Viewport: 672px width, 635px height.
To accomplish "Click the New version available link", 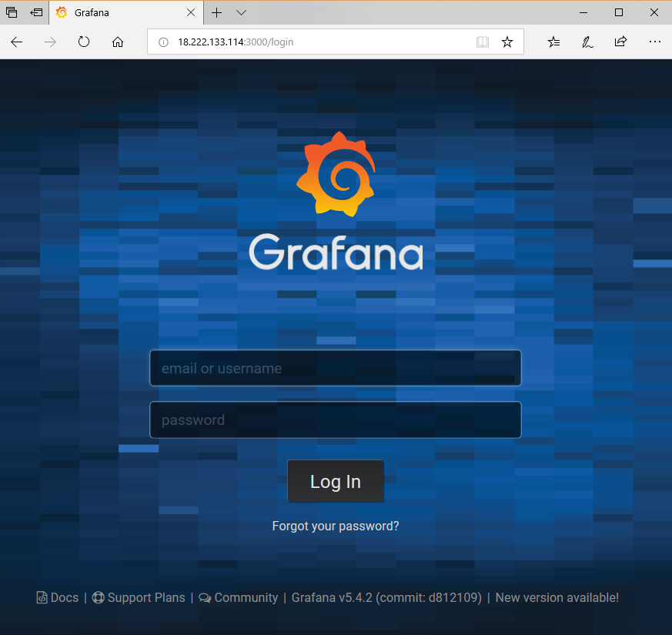I will [x=557, y=597].
